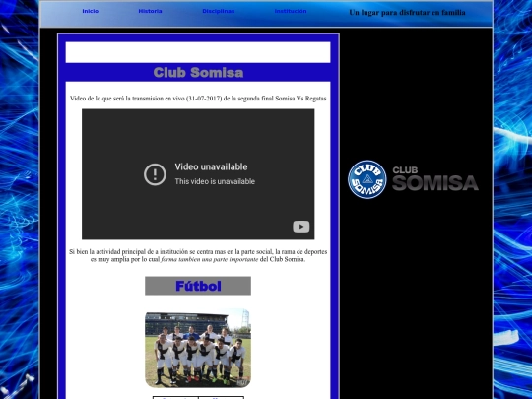Click the round Club Somisa crest logo

[367, 179]
